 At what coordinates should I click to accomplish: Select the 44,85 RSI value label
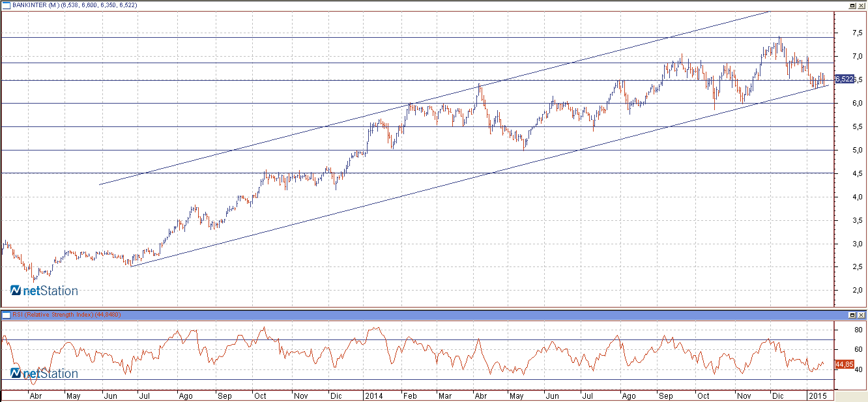tap(844, 364)
